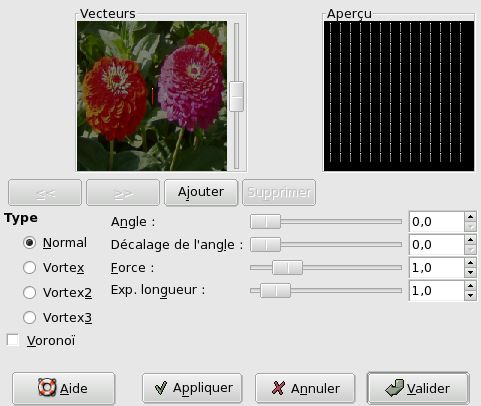Select the Vortex radio button
This screenshot has width=481, height=406.
[29, 268]
